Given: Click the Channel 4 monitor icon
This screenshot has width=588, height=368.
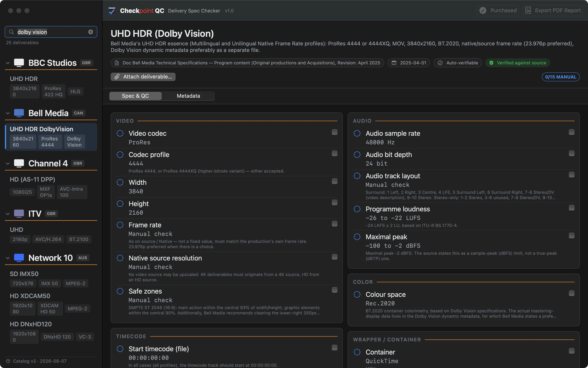Looking at the screenshot, I should [19, 163].
